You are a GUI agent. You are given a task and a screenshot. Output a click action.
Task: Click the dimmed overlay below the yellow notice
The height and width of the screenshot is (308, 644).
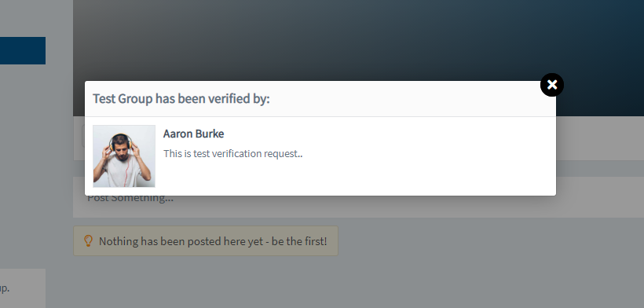(358, 283)
